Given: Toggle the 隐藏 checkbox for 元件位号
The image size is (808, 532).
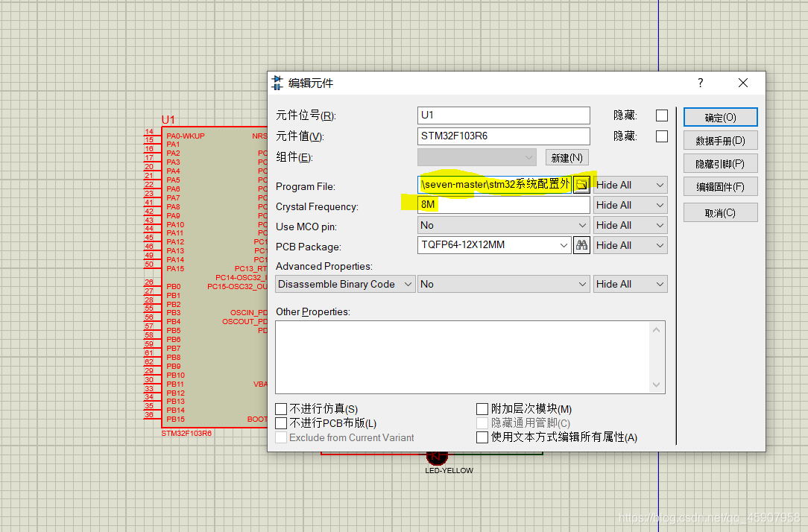Looking at the screenshot, I should tap(662, 115).
